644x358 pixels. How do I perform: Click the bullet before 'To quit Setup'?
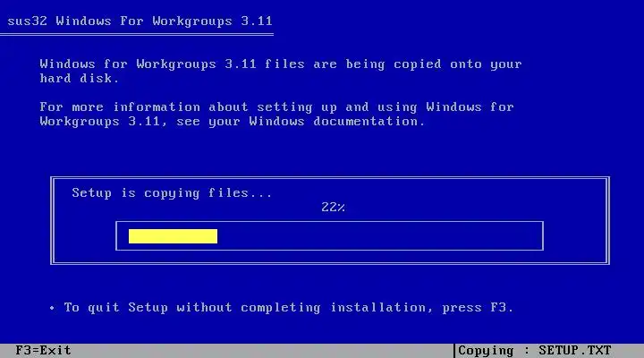[52, 308]
